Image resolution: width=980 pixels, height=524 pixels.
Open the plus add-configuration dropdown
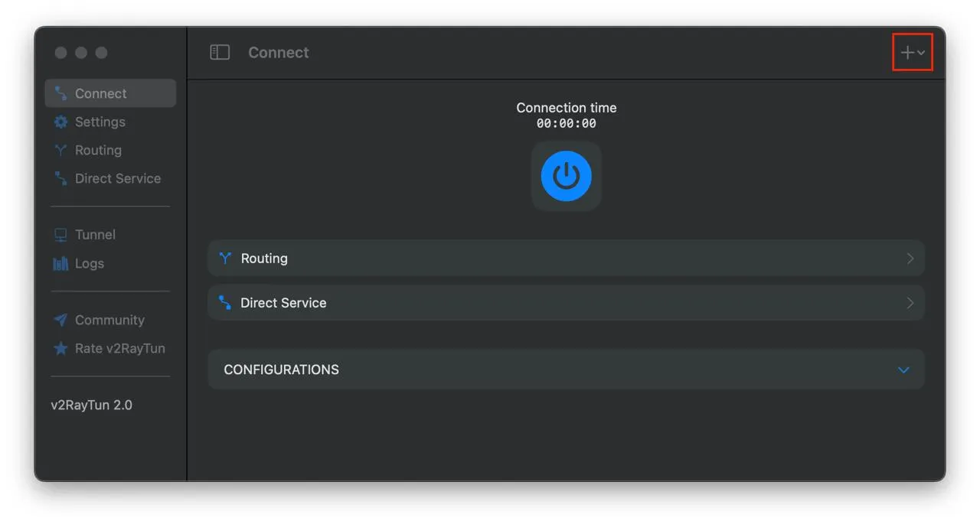913,52
